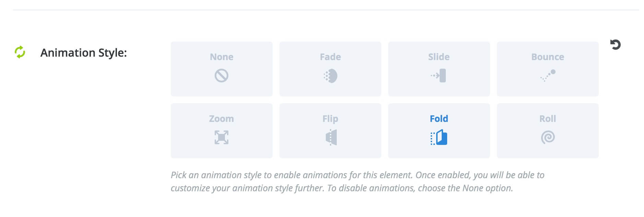644x217 pixels.
Task: Click the None prohibited-circle icon
Action: tap(222, 76)
